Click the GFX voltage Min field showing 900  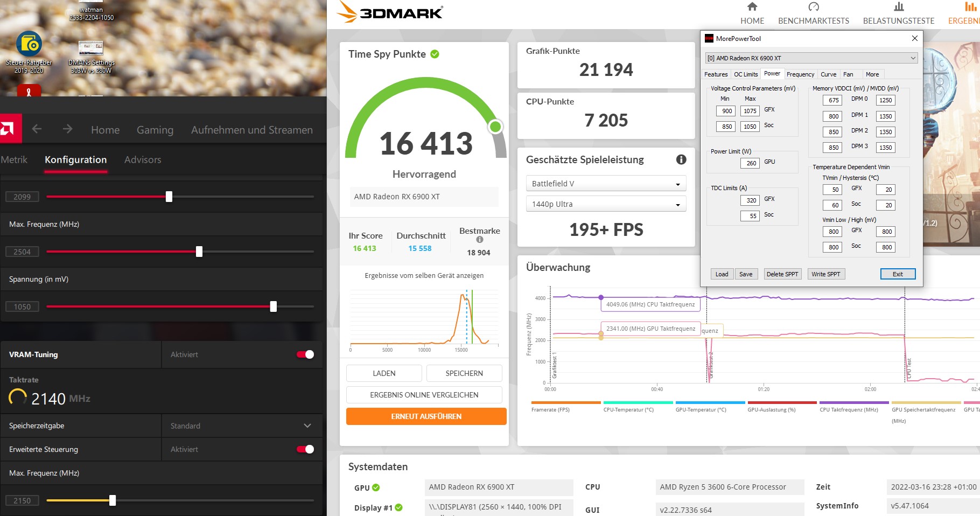coord(727,111)
